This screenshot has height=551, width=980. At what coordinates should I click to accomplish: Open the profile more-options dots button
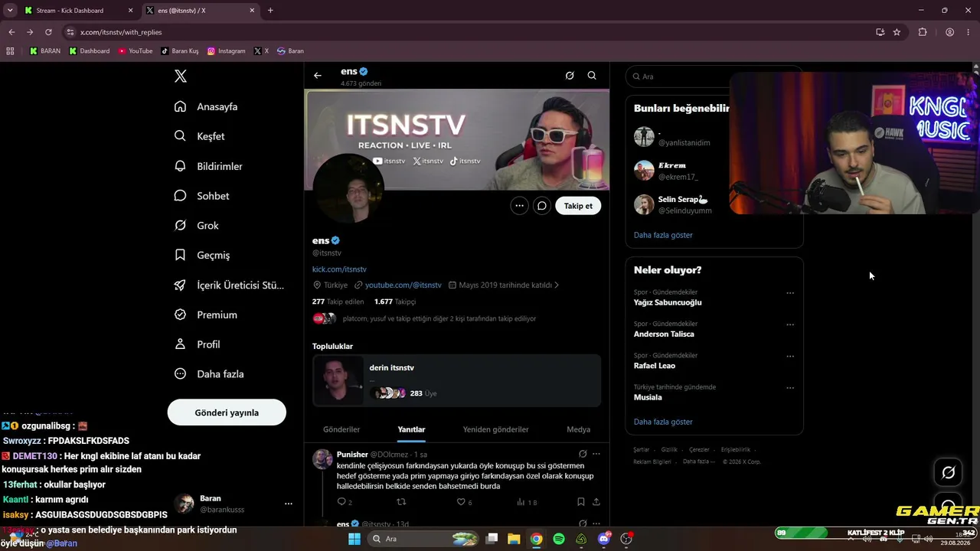pos(519,206)
